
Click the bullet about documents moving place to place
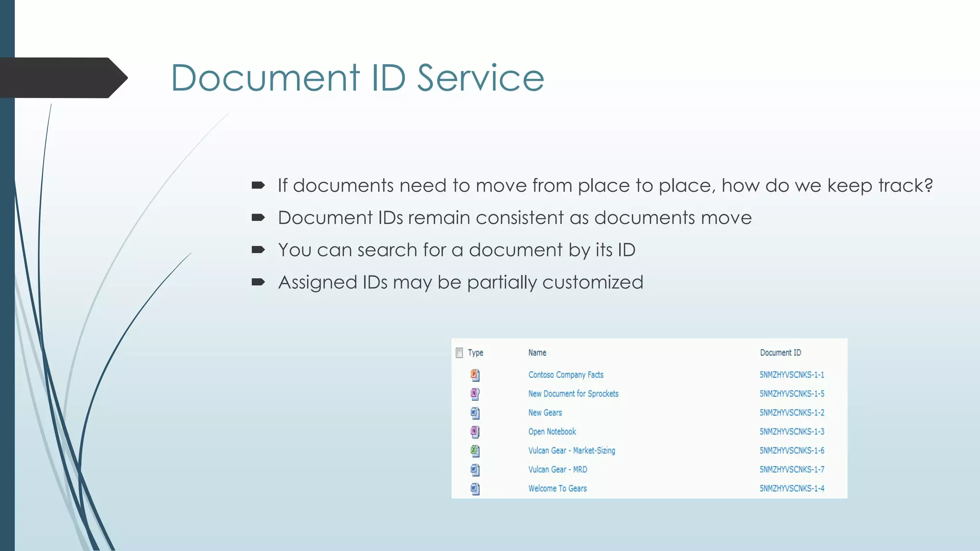pos(605,186)
